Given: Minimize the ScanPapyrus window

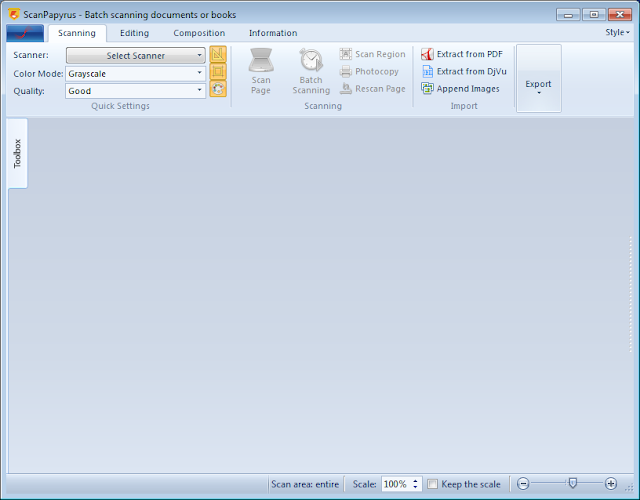Looking at the screenshot, I should (x=568, y=15).
